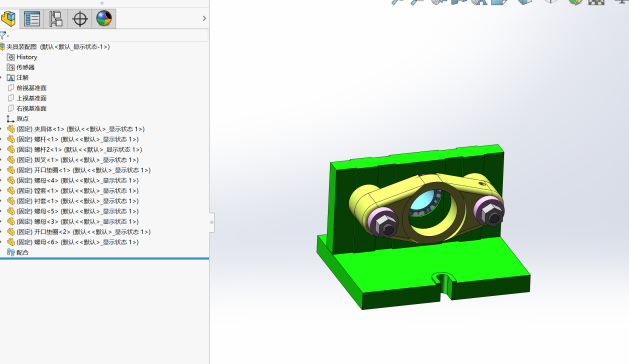Open the DisplayManager color sphere tab
Viewport: 629px width, 364px height.
pos(104,18)
